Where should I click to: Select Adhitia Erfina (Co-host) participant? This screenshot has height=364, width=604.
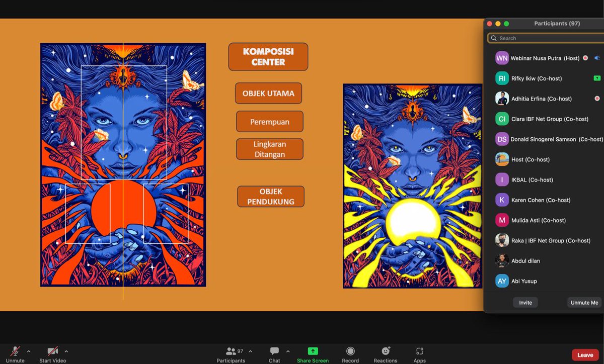[x=546, y=99]
